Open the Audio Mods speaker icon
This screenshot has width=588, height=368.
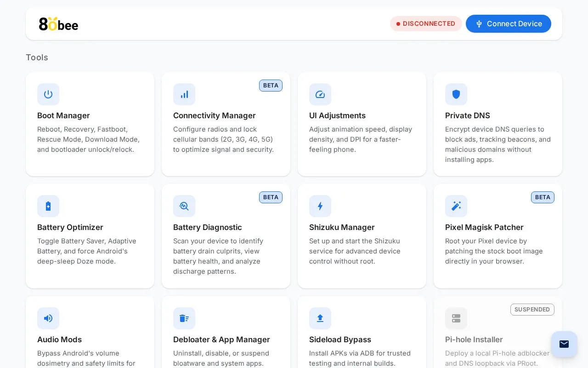click(x=48, y=318)
